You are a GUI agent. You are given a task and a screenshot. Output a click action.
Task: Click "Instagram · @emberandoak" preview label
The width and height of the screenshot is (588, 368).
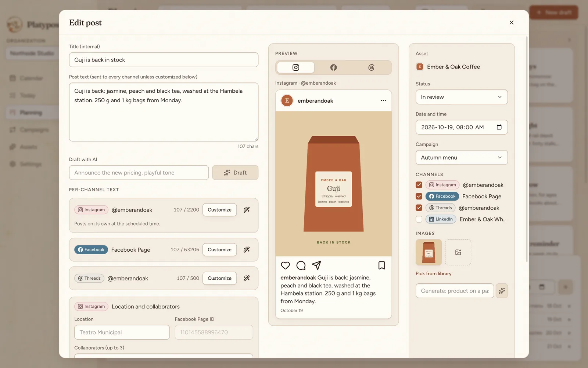point(305,83)
